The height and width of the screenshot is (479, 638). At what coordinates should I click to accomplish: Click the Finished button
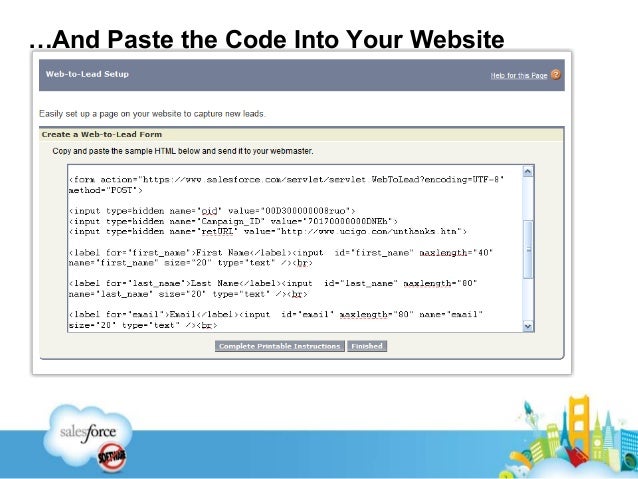367,346
